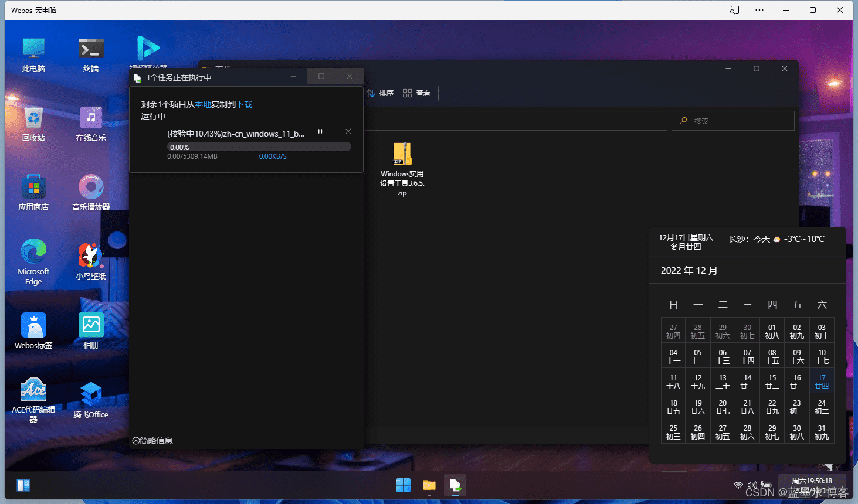Click 12月17日星期六 date text

pos(686,238)
